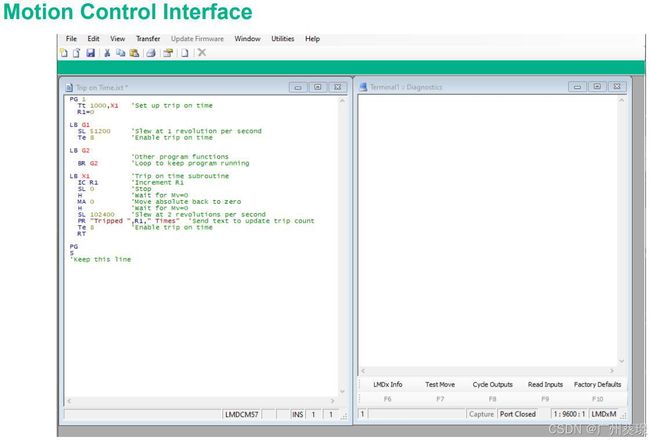
Task: Click the 'LB X1' subroutine label line
Action: (80, 176)
